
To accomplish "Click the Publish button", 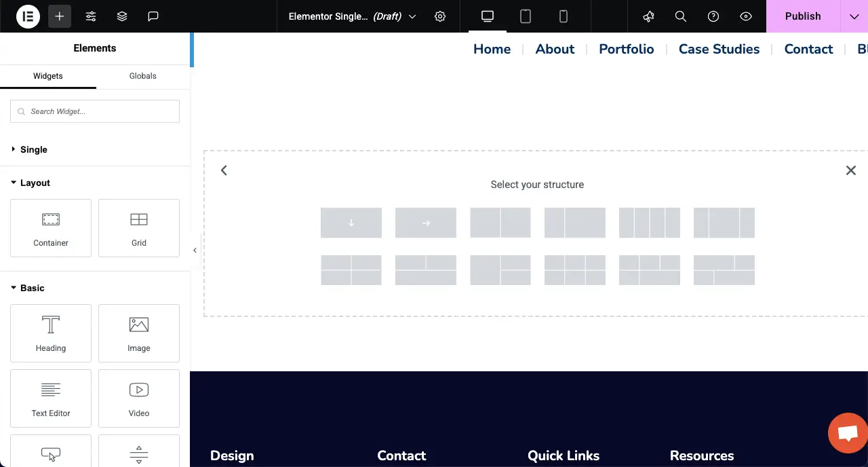I will pyautogui.click(x=803, y=16).
